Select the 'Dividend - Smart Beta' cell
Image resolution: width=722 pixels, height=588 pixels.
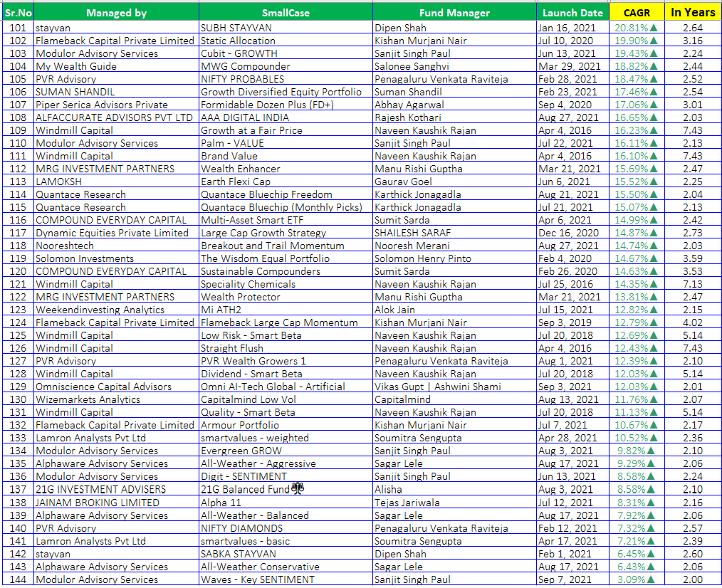click(x=286, y=374)
